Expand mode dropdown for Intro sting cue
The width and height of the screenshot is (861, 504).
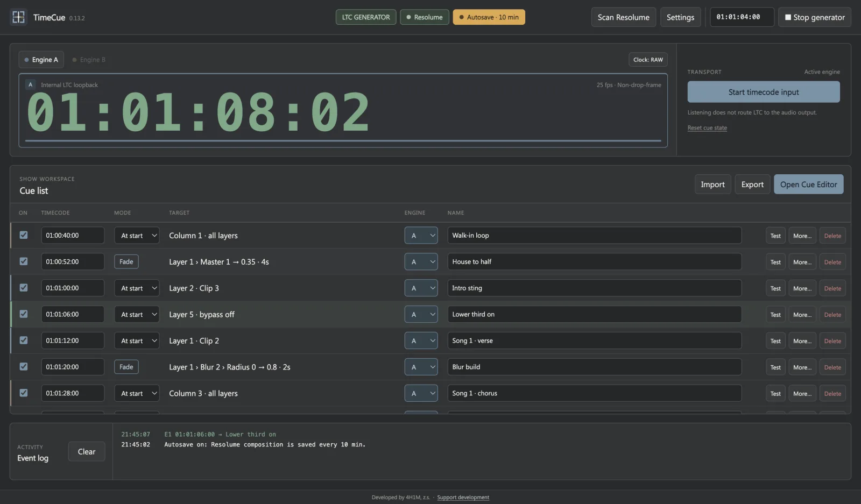(137, 288)
